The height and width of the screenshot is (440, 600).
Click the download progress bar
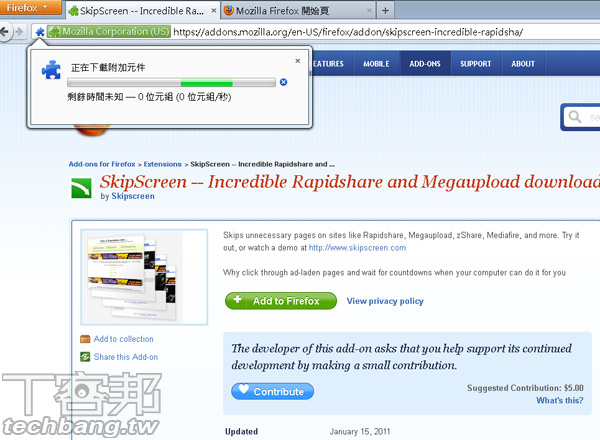(171, 82)
